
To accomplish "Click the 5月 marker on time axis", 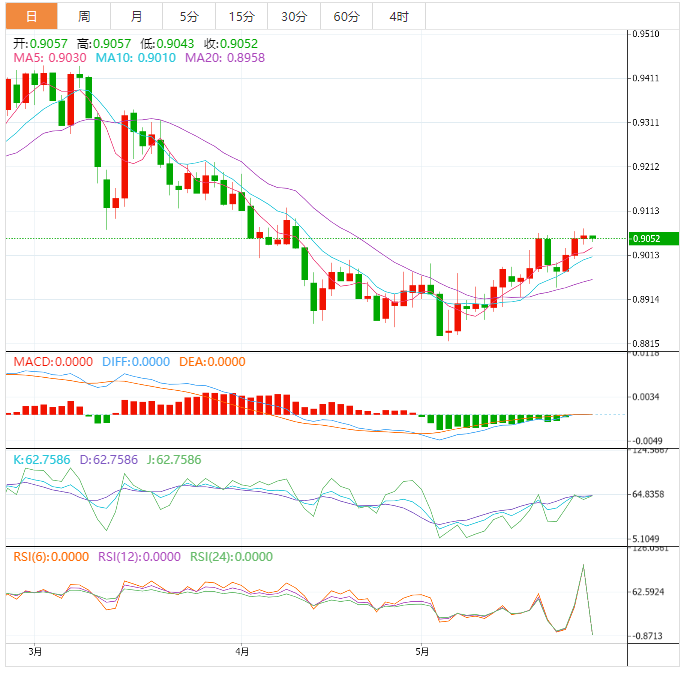I will click(x=422, y=652).
